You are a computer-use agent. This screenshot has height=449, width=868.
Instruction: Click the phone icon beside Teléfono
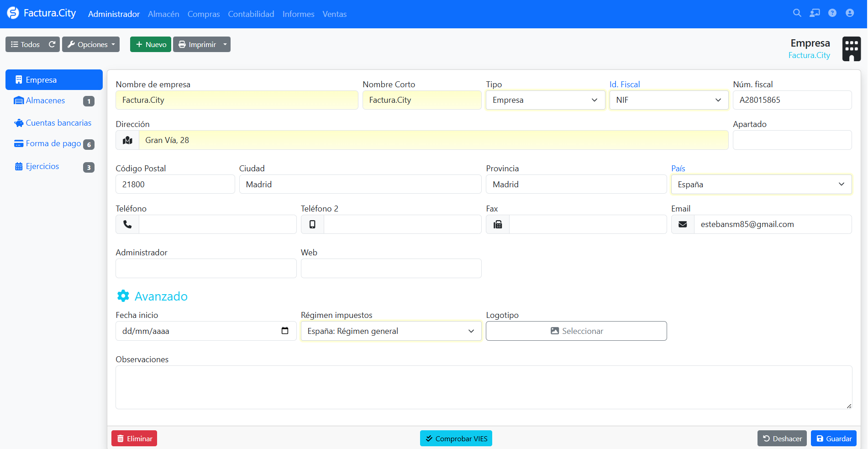(x=127, y=224)
